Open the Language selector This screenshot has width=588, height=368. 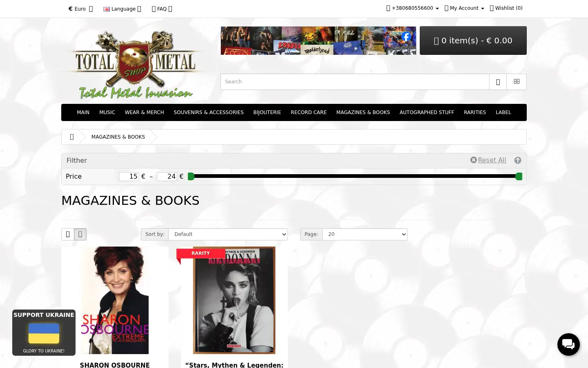[x=122, y=9]
